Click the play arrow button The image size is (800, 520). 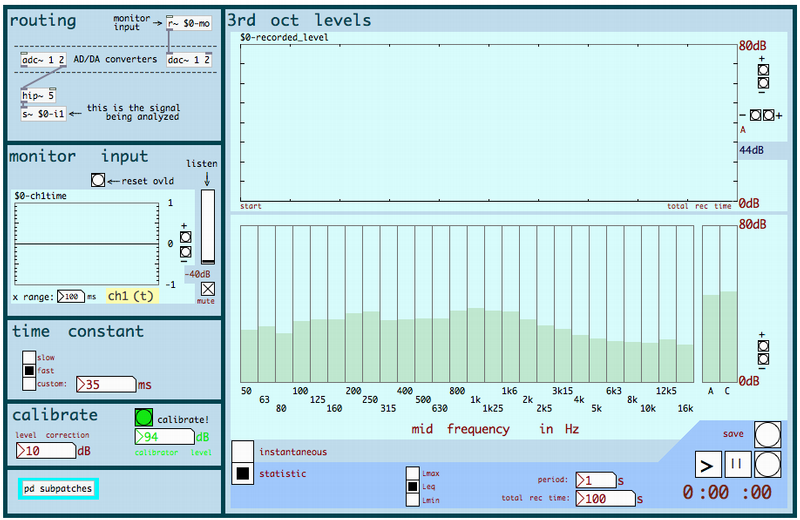pyautogui.click(x=708, y=464)
